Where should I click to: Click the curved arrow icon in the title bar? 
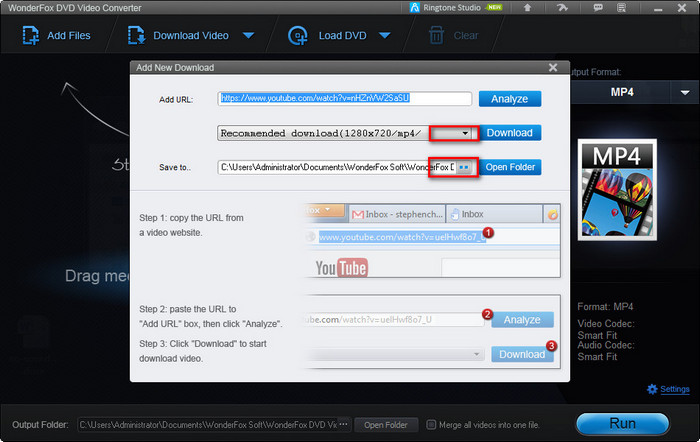click(x=562, y=8)
